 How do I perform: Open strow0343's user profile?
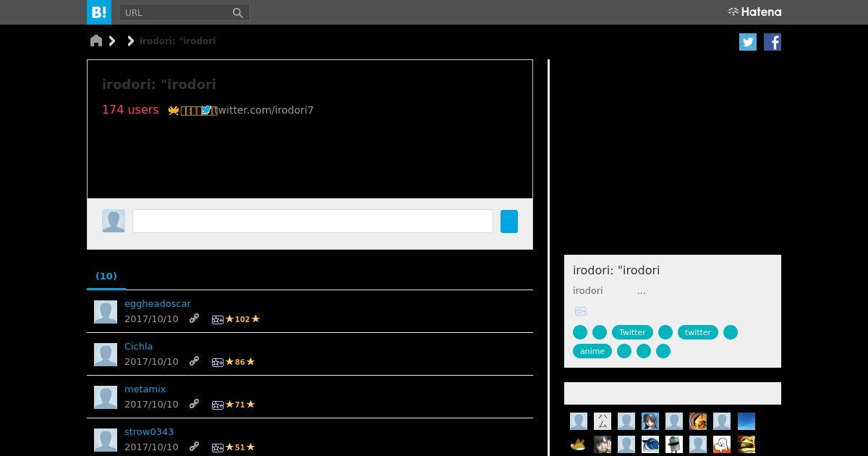click(149, 431)
